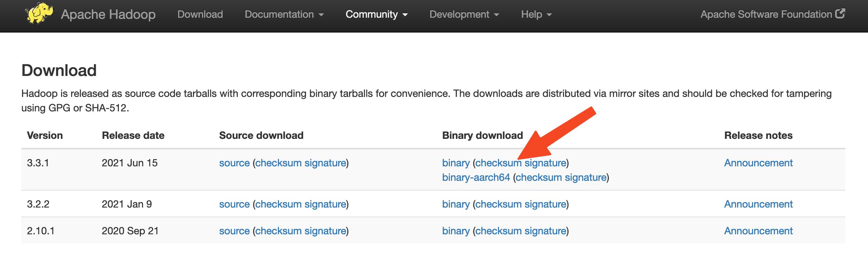Click the Hadoop elephant logo
This screenshot has width=868, height=256.
39,13
